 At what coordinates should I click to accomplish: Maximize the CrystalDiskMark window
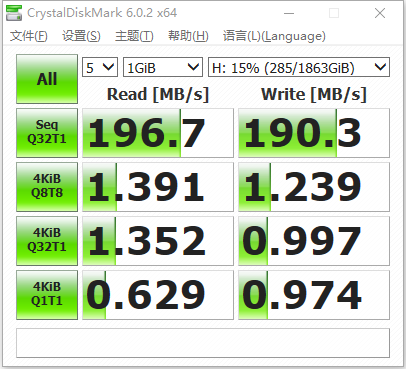pos(334,13)
